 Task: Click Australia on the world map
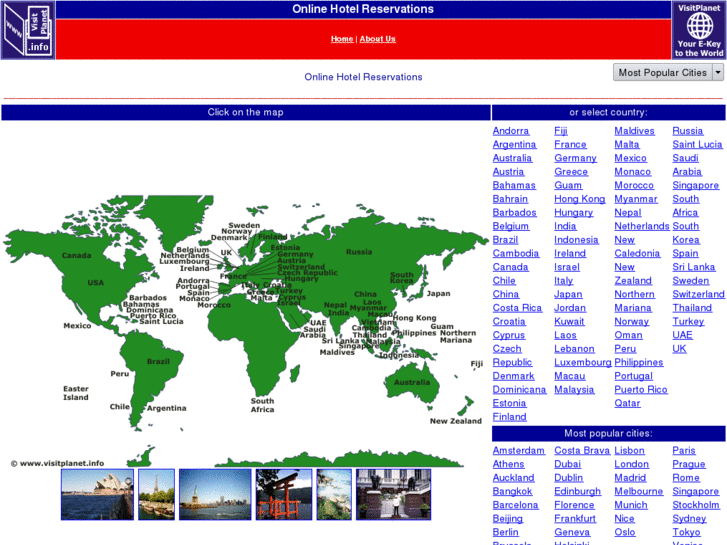(412, 382)
